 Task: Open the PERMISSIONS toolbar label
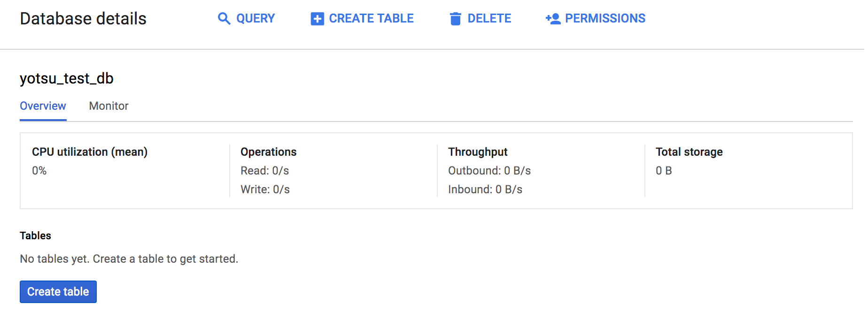coord(605,19)
